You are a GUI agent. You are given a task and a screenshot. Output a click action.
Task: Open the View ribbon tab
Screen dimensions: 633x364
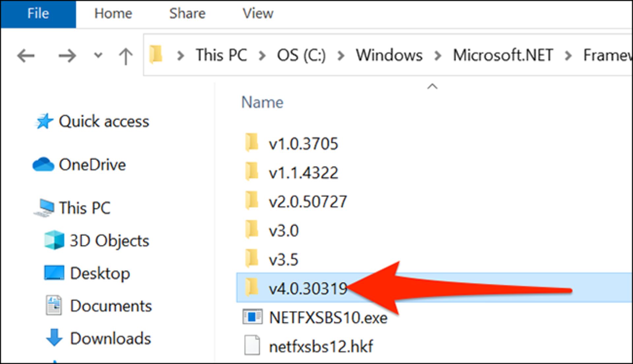click(258, 14)
